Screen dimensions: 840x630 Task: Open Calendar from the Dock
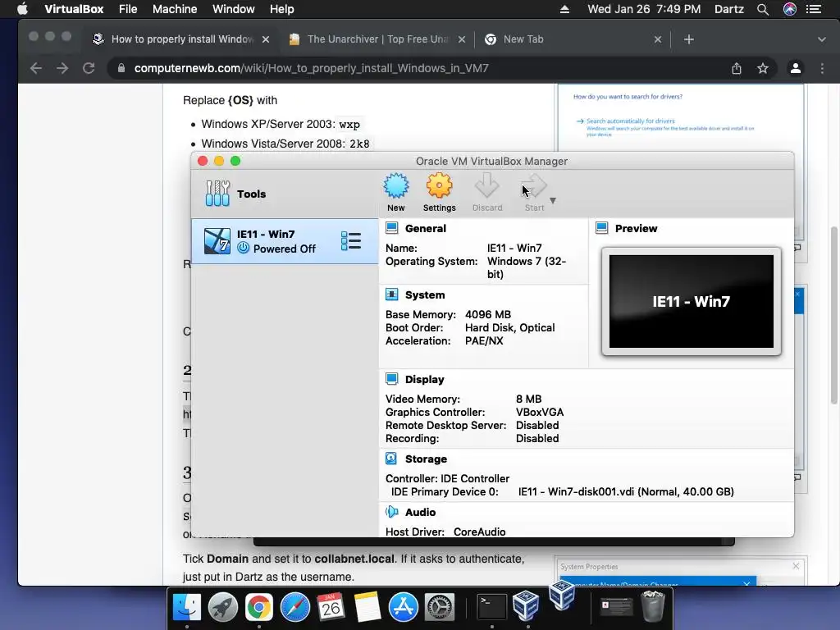click(331, 607)
